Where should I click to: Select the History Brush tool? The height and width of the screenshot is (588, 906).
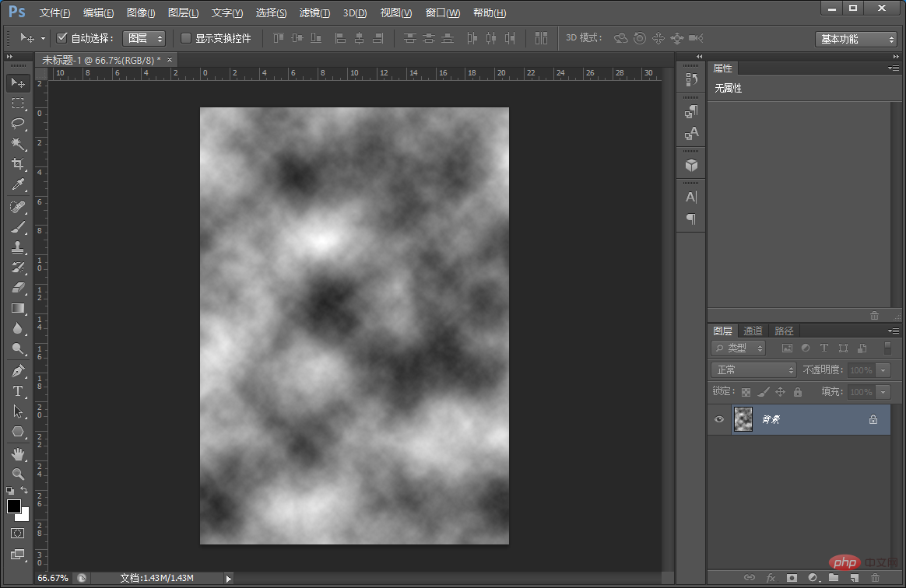pyautogui.click(x=18, y=268)
